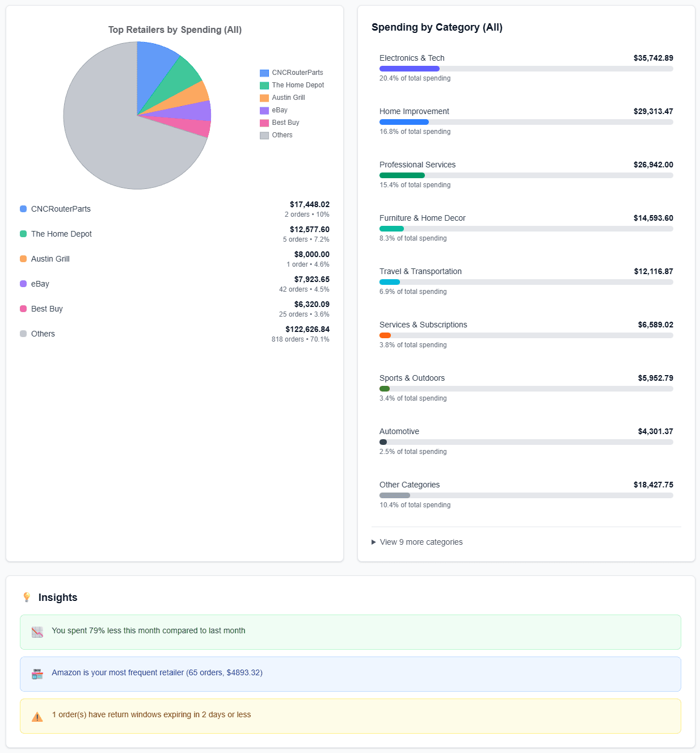Click the blue legend square for CNCRouterParts
This screenshot has height=753, width=700.
tap(263, 72)
